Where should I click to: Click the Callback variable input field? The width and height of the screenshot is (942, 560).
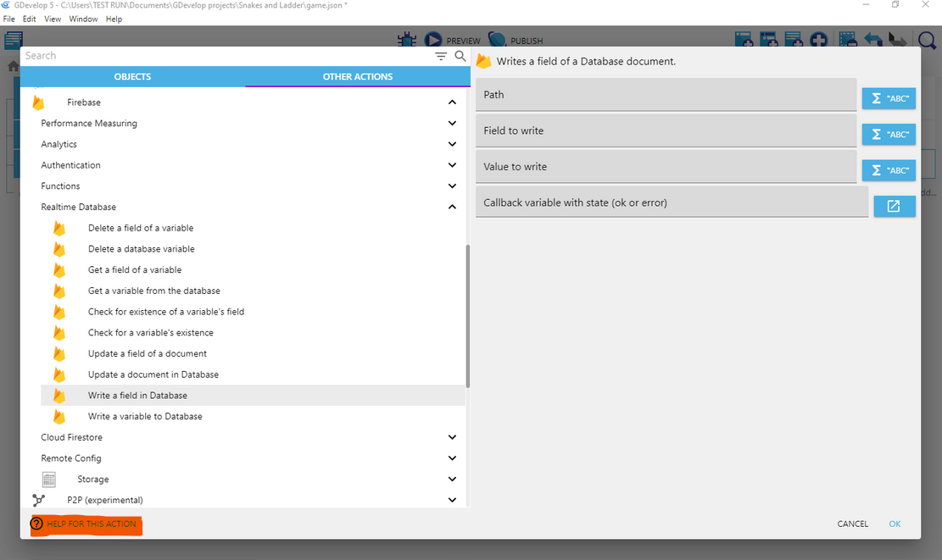click(x=672, y=202)
